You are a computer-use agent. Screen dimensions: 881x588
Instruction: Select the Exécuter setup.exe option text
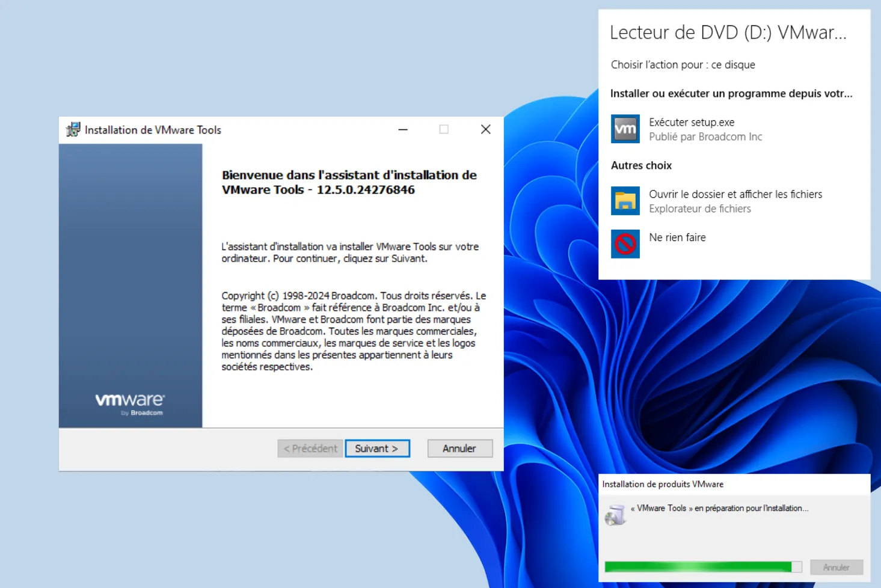(x=692, y=123)
